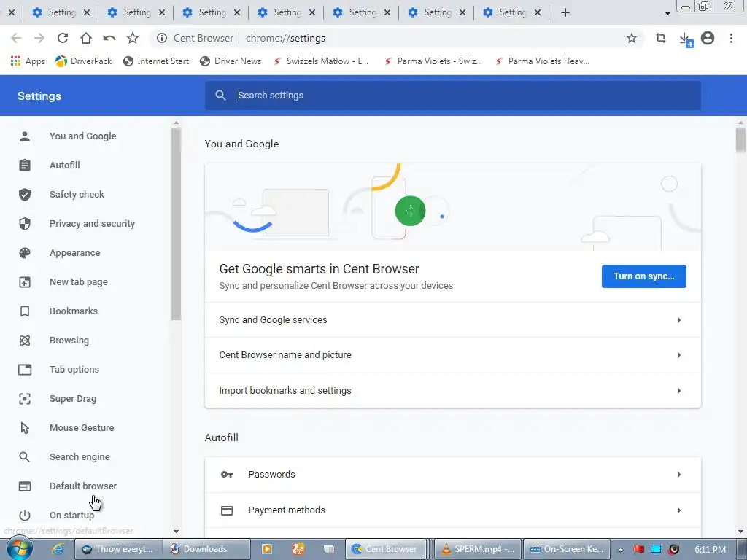The height and width of the screenshot is (560, 747).
Task: Click the bookmark star beside undo arrow
Action: [133, 38]
